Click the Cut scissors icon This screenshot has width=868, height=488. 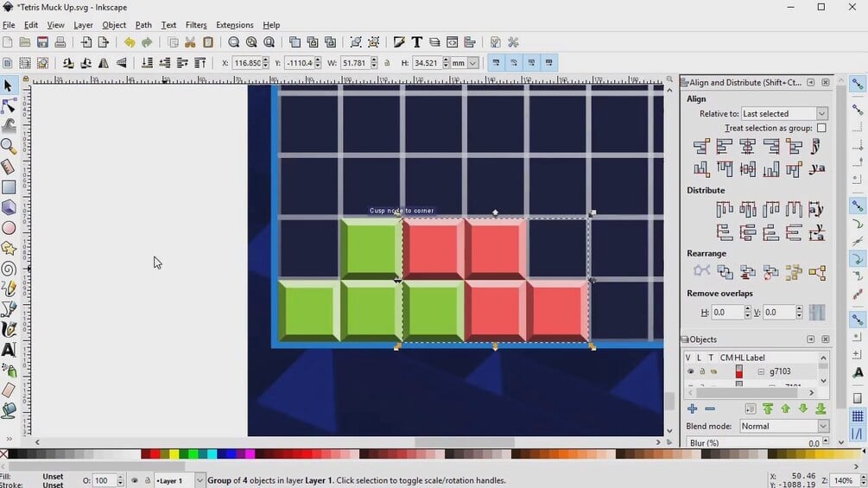point(190,42)
